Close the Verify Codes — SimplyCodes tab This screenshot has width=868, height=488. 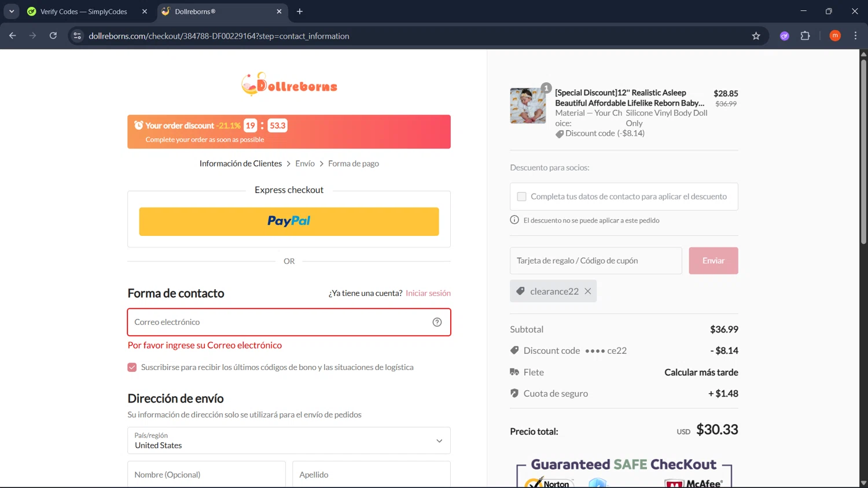tap(145, 12)
